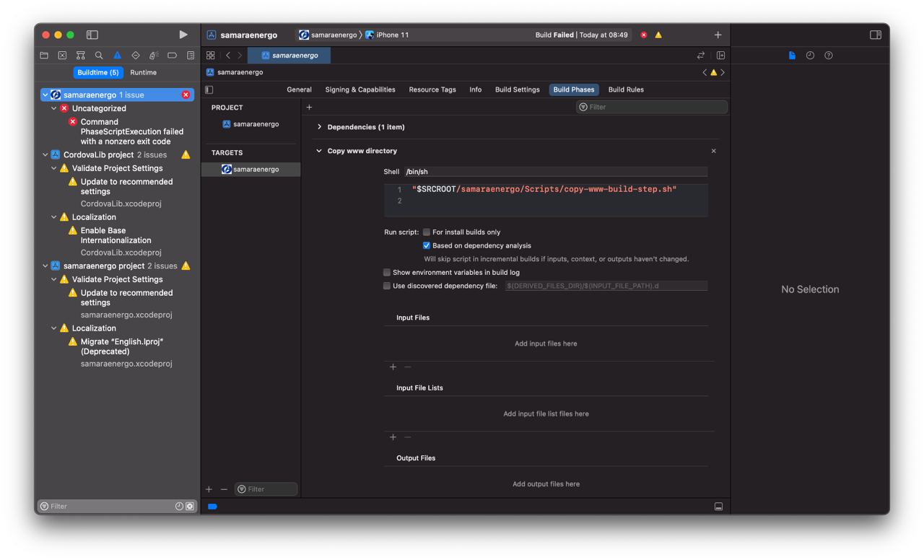Open the Test navigator diamond icon

point(136,56)
